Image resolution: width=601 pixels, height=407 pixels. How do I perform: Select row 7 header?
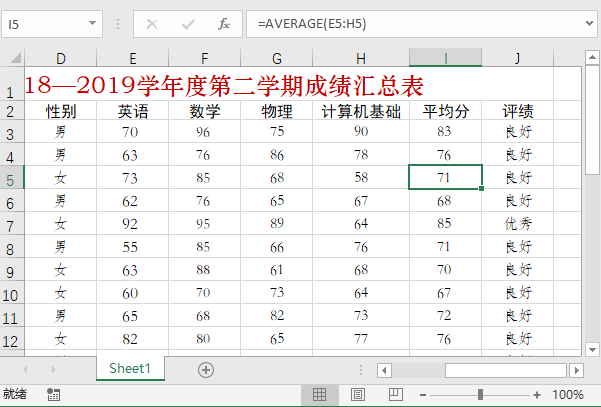pos(11,223)
